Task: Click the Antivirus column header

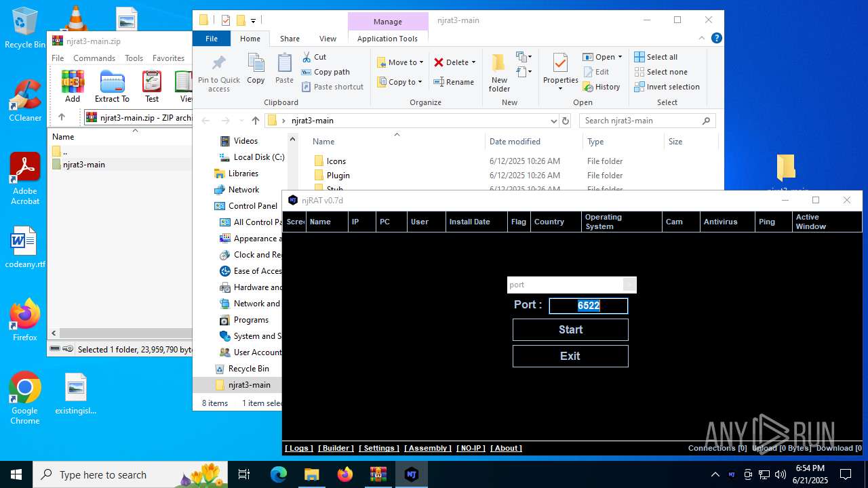Action: 728,222
